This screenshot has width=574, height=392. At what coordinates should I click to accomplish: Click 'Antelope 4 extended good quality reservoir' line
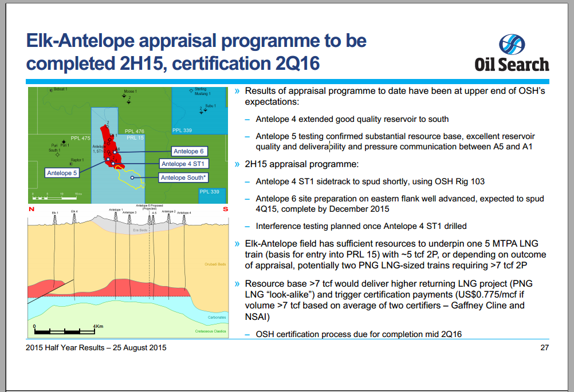[x=352, y=119]
